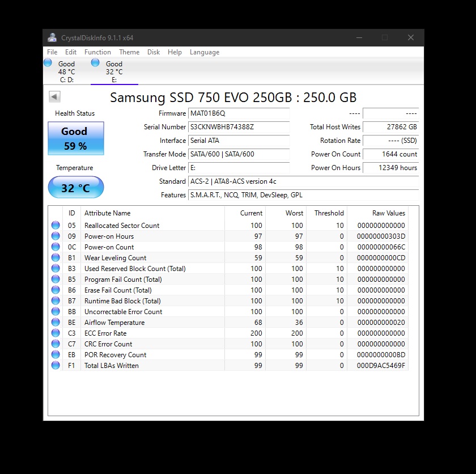Click the Current column header
476x474 pixels.
click(x=245, y=213)
